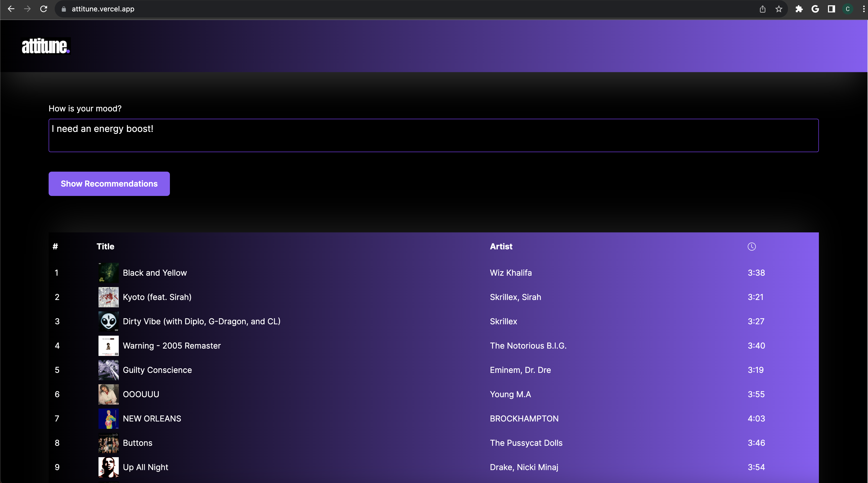
Task: Open the Chrome three-dot menu
Action: 863,9
